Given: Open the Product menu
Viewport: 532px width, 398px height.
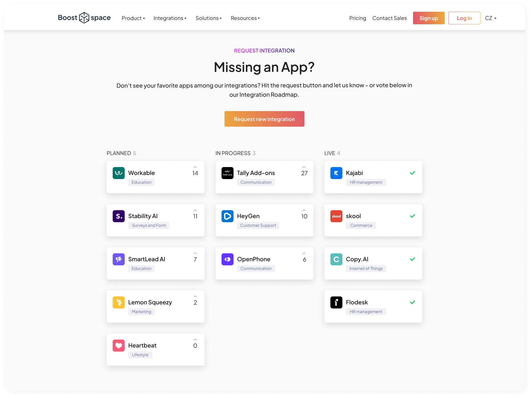Looking at the screenshot, I should click(x=133, y=18).
